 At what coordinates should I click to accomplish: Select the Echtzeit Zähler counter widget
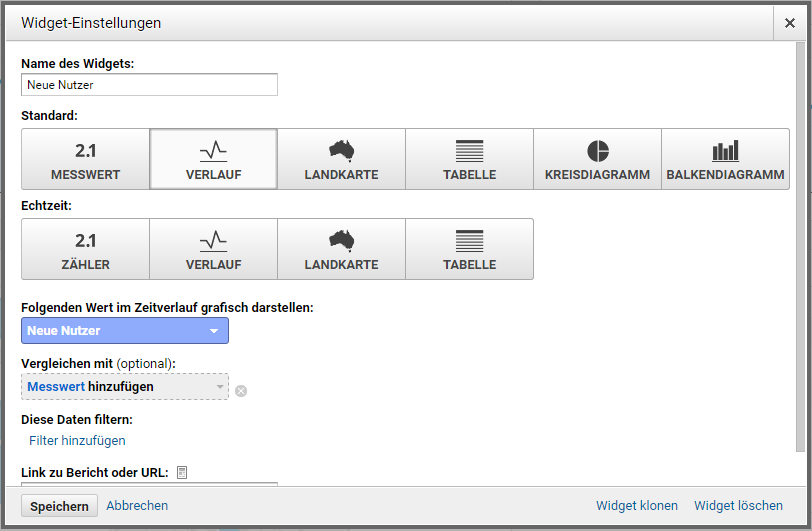coord(85,249)
